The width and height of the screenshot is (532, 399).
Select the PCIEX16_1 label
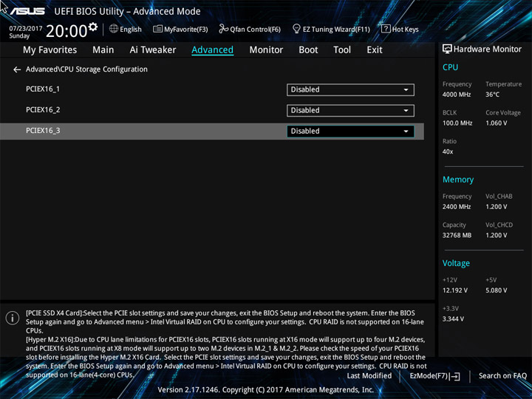43,89
